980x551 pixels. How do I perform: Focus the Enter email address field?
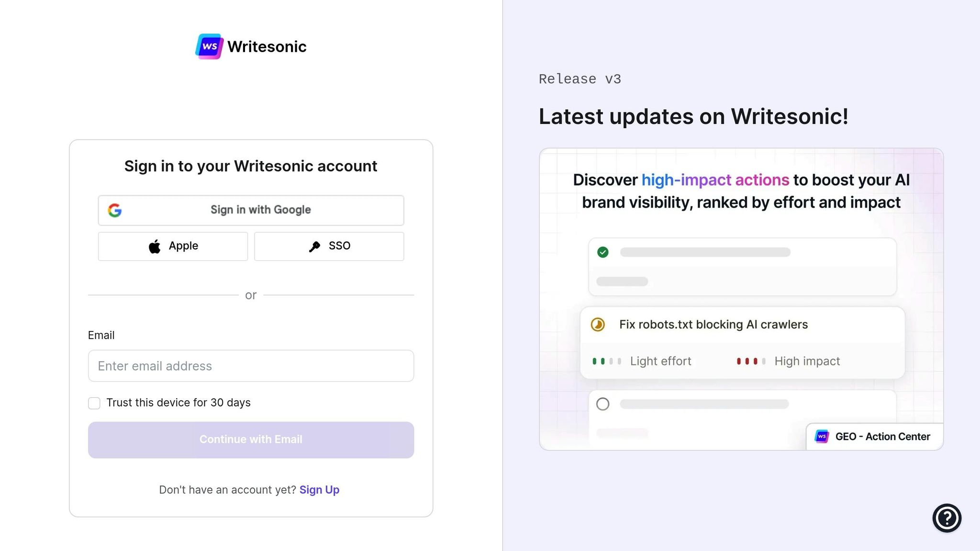pyautogui.click(x=251, y=366)
